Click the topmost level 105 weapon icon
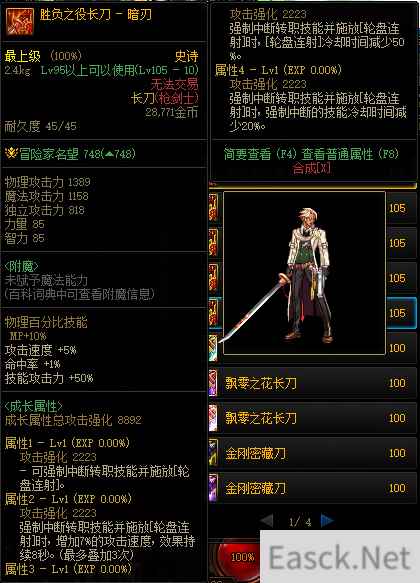Viewport: 420px width, 583px height. pyautogui.click(x=215, y=208)
